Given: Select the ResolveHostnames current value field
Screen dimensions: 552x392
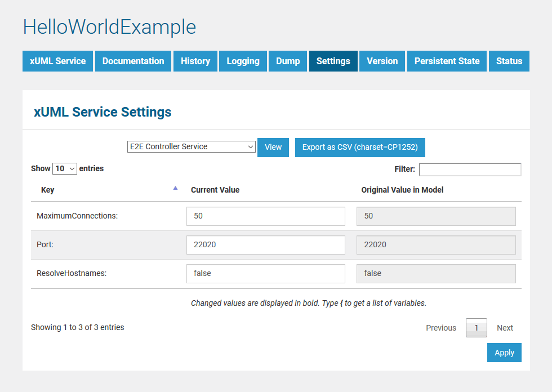Looking at the screenshot, I should click(265, 274).
